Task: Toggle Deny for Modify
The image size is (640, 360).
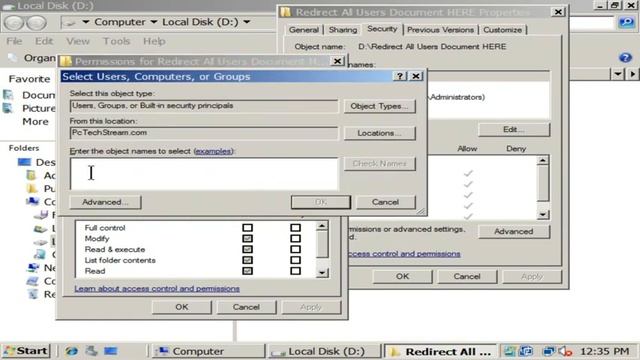Action: 296,238
